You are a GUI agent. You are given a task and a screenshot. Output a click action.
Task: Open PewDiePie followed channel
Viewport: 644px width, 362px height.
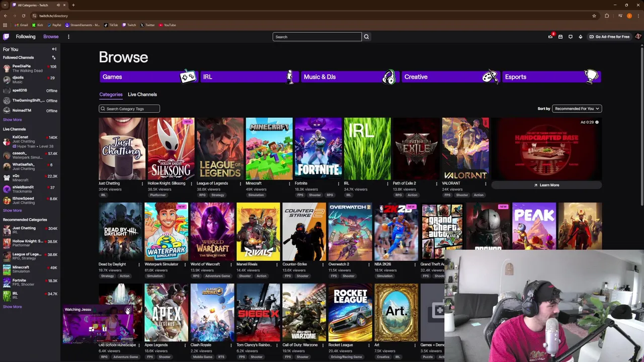pos(30,68)
